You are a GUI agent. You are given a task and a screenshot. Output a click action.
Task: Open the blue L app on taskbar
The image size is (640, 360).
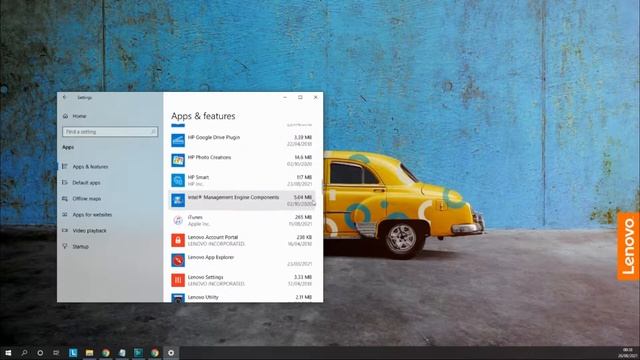point(73,353)
